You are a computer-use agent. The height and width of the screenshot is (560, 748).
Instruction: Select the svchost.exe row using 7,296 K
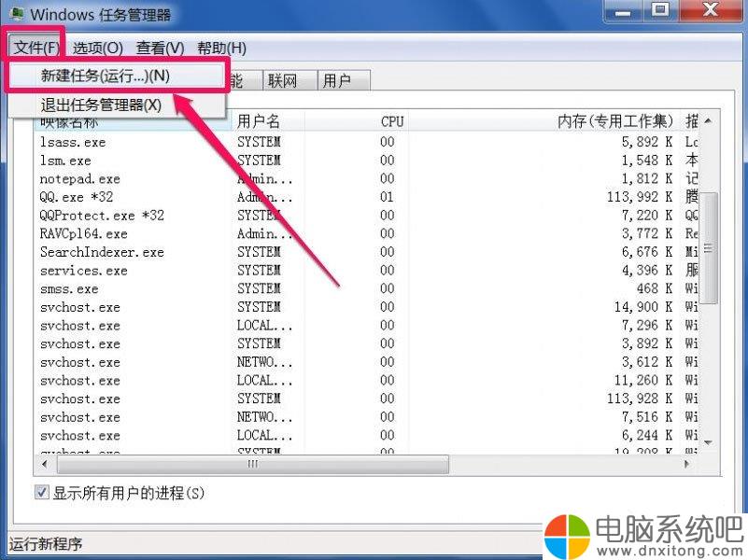(x=367, y=326)
